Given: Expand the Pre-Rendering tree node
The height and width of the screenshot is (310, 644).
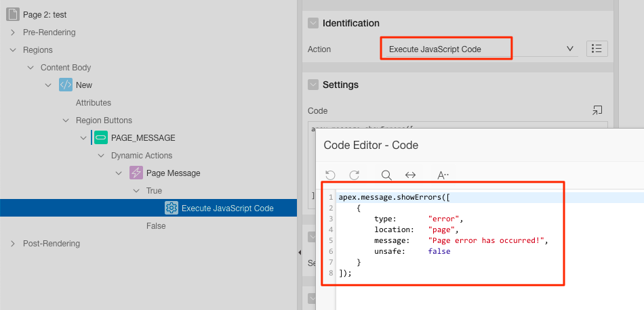Looking at the screenshot, I should click(x=13, y=32).
